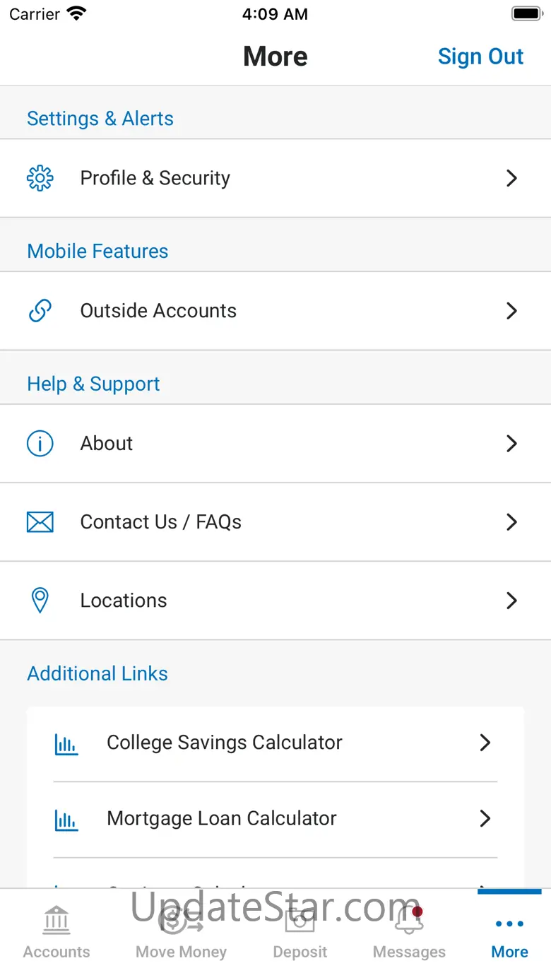
Task: Click the info circle icon next to About
Action: pos(40,444)
